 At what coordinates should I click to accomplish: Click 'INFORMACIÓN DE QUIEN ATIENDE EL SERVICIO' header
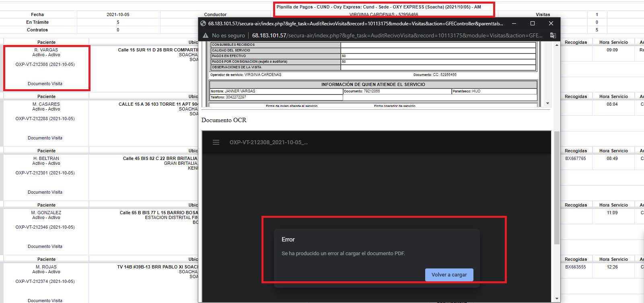[x=373, y=84]
